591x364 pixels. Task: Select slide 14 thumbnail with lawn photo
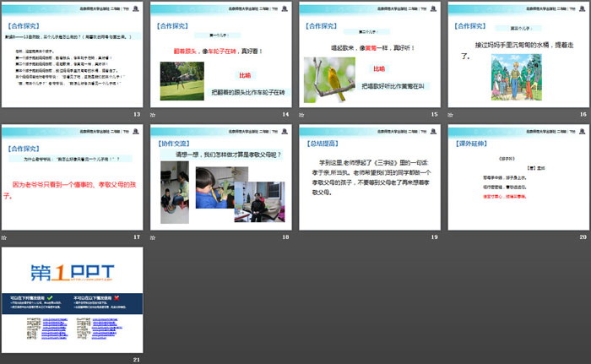coord(221,55)
